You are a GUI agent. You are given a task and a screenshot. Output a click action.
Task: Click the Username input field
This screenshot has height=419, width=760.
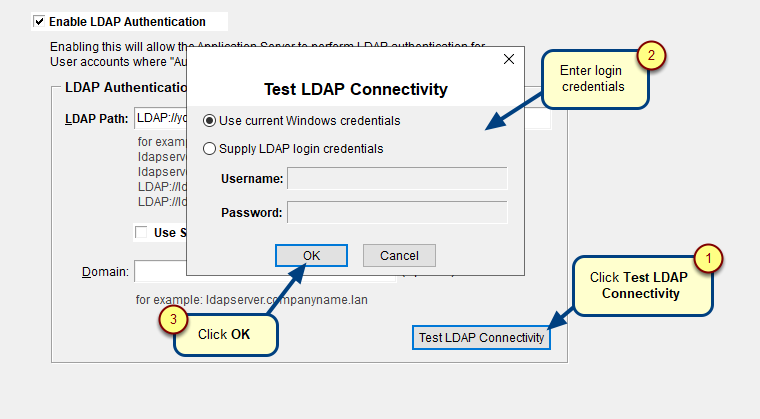[397, 178]
